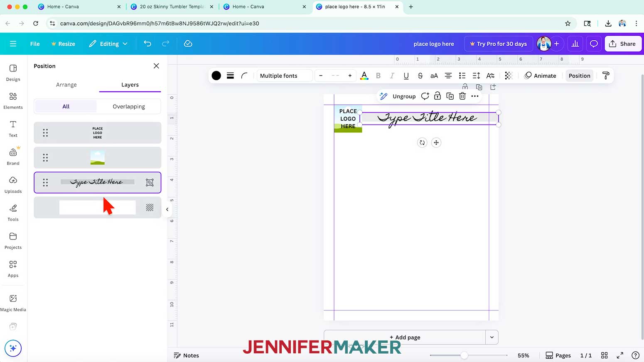The height and width of the screenshot is (362, 644).
Task: Click the Animate button
Action: point(540,76)
